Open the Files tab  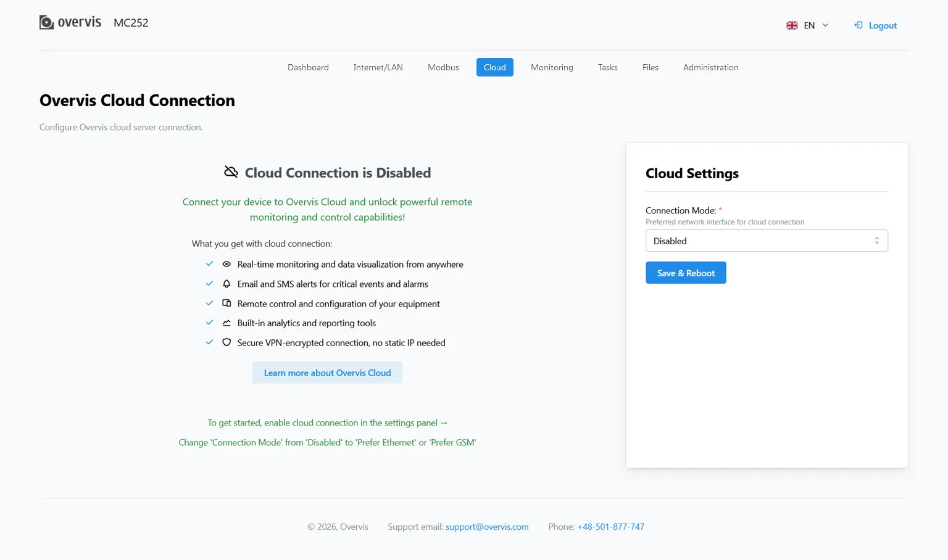pyautogui.click(x=650, y=67)
